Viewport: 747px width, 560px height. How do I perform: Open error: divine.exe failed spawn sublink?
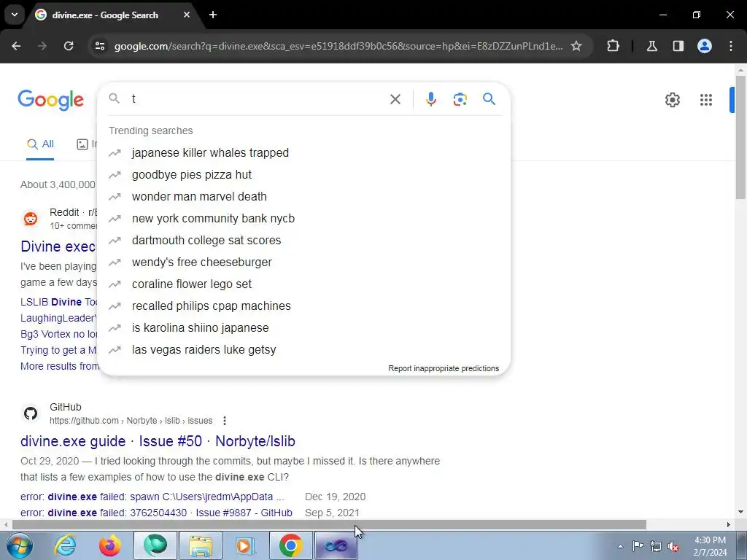coord(152,497)
